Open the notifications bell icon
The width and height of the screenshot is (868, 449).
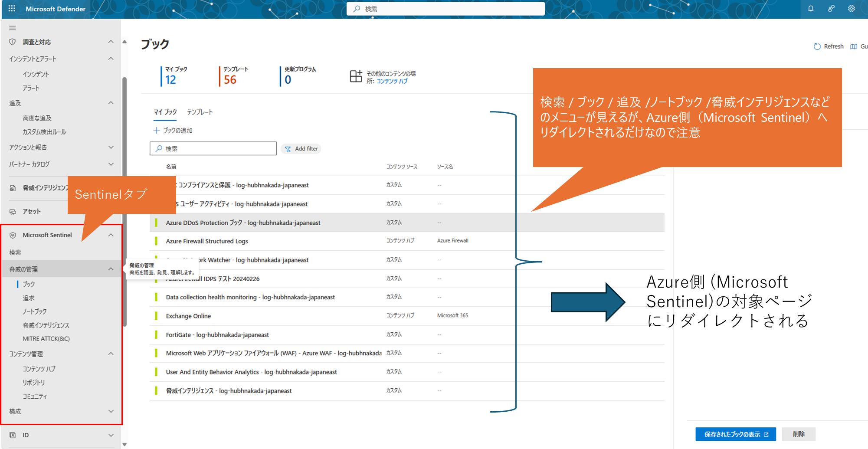[811, 9]
